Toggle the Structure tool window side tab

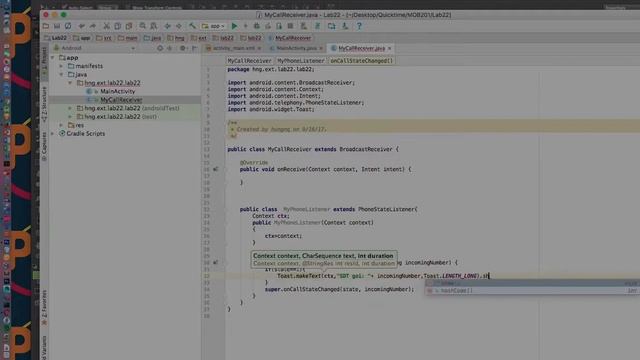(44, 104)
